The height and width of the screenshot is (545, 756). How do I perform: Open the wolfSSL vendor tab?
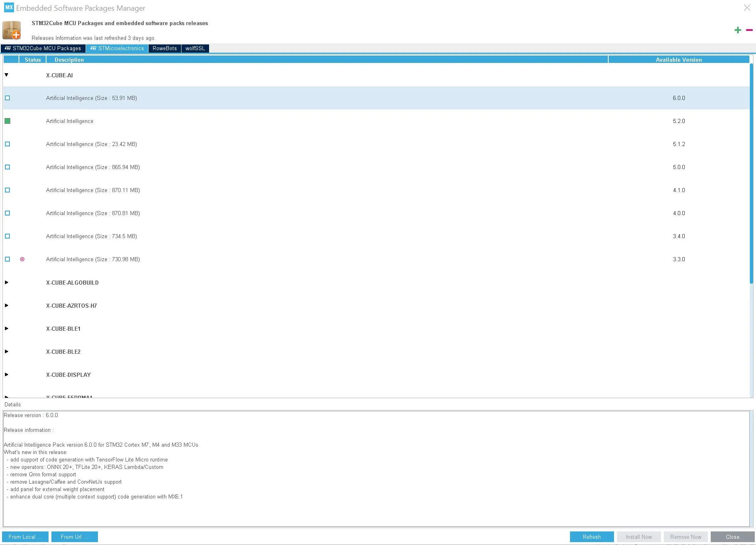195,49
